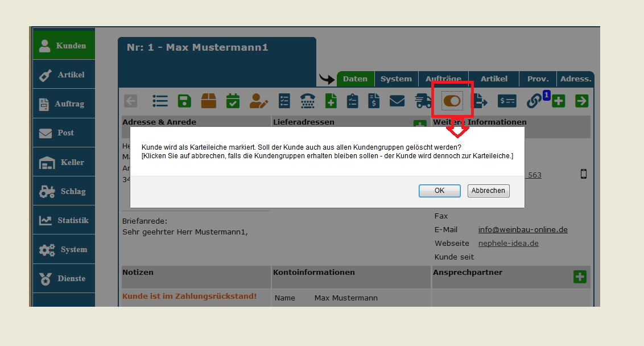Click the edit customer pencil icon
The width and height of the screenshot is (644, 346).
point(259,101)
